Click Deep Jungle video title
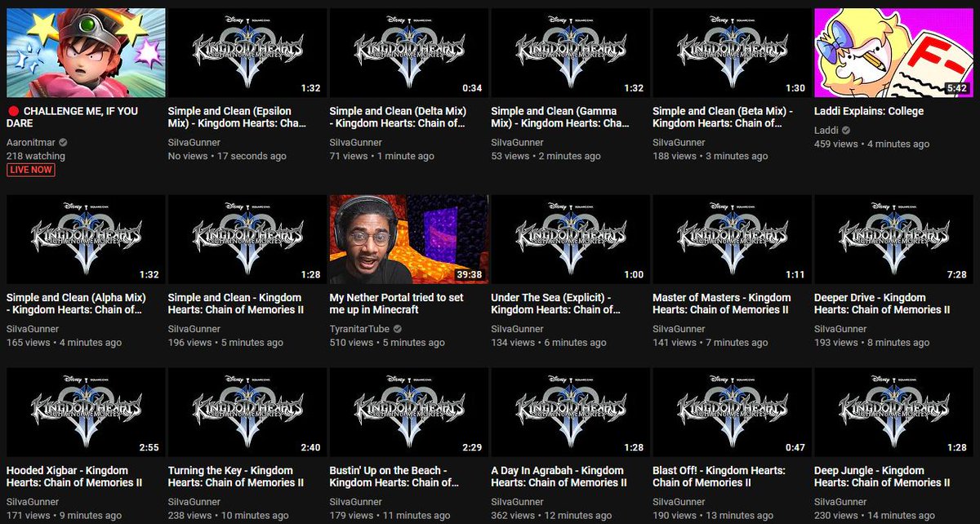This screenshot has height=524, width=980. (880, 477)
